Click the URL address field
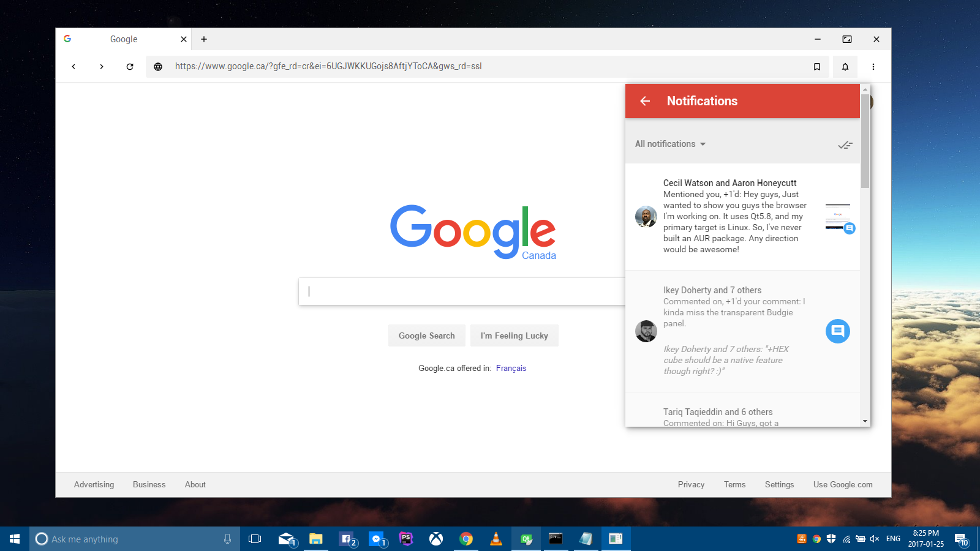The image size is (980, 551). point(487,66)
